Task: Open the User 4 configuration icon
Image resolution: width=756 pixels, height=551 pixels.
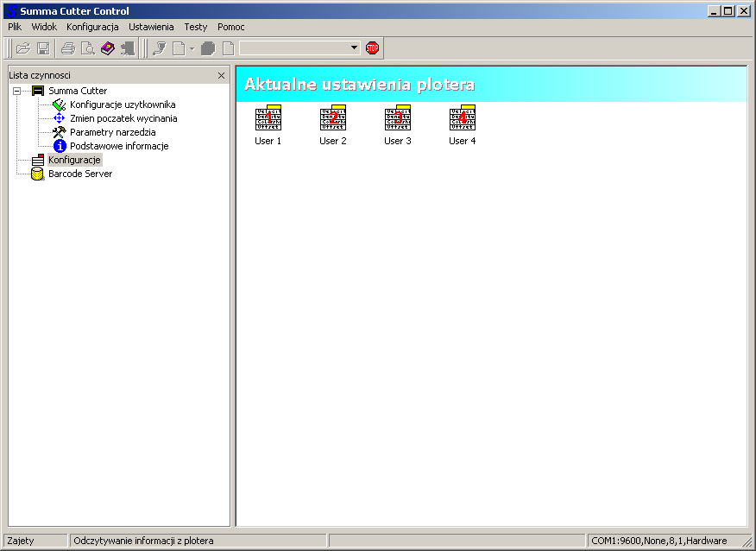Action: 463,117
